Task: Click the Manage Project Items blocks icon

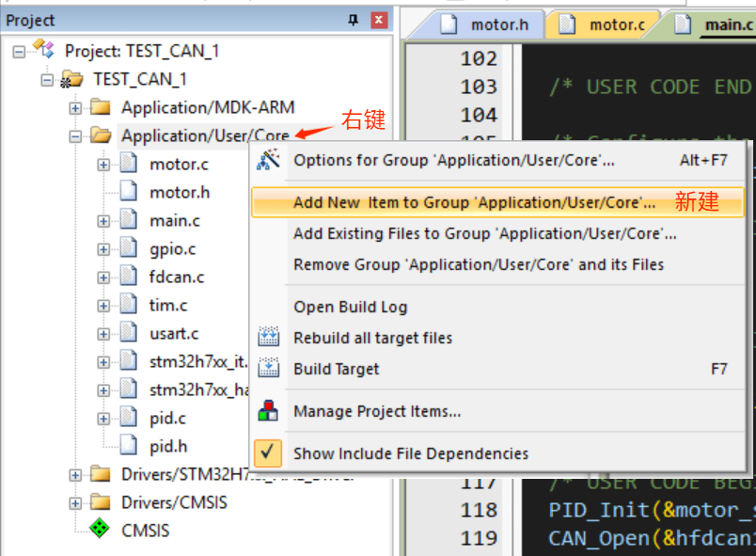Action: click(269, 411)
